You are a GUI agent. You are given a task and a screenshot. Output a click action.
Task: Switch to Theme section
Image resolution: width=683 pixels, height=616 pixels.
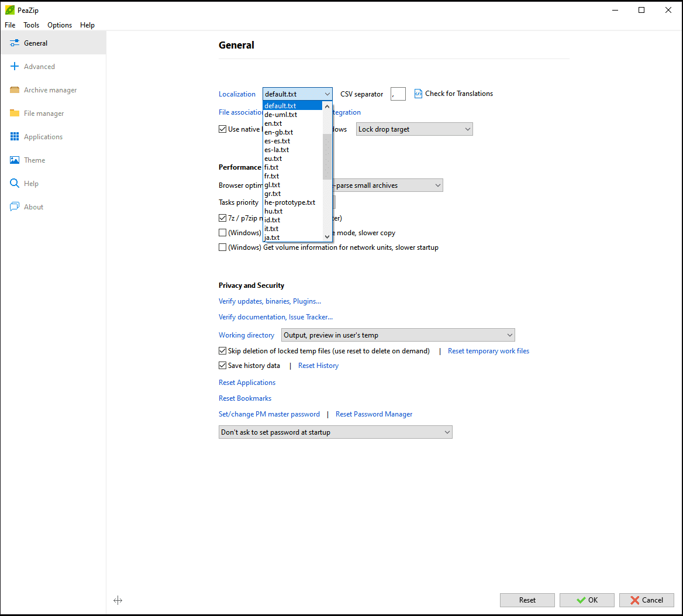tap(53, 160)
